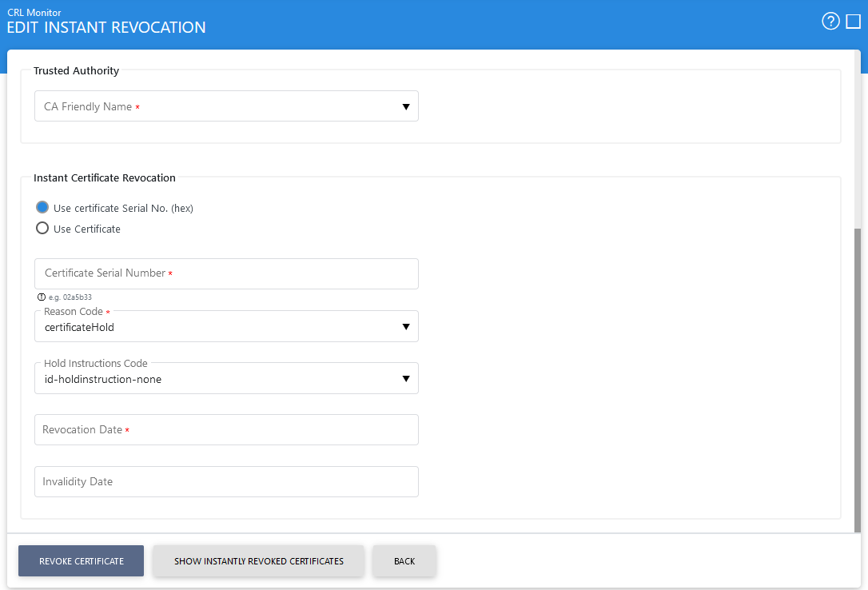Click the e.g. 02a5b33 hint text
The width and height of the screenshot is (868, 590).
(x=70, y=297)
